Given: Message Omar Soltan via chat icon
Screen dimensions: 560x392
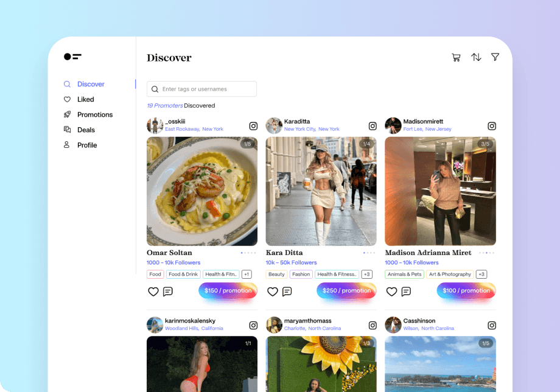Looking at the screenshot, I should pos(168,292).
